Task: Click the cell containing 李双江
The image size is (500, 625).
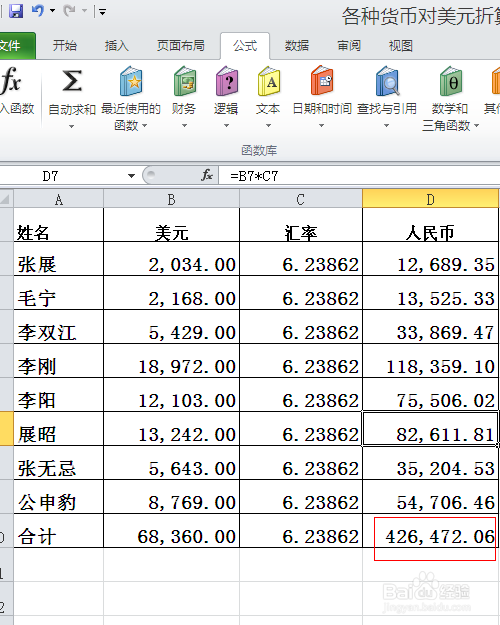Action: pos(59,326)
